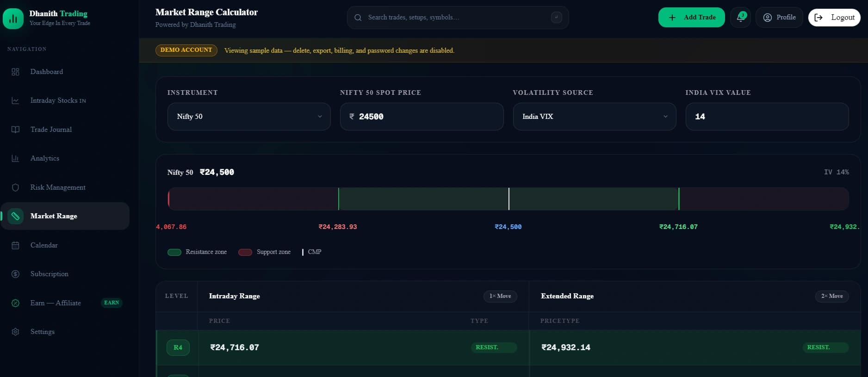The height and width of the screenshot is (377, 868).
Task: Click the IV 14% label
Action: coord(837,172)
